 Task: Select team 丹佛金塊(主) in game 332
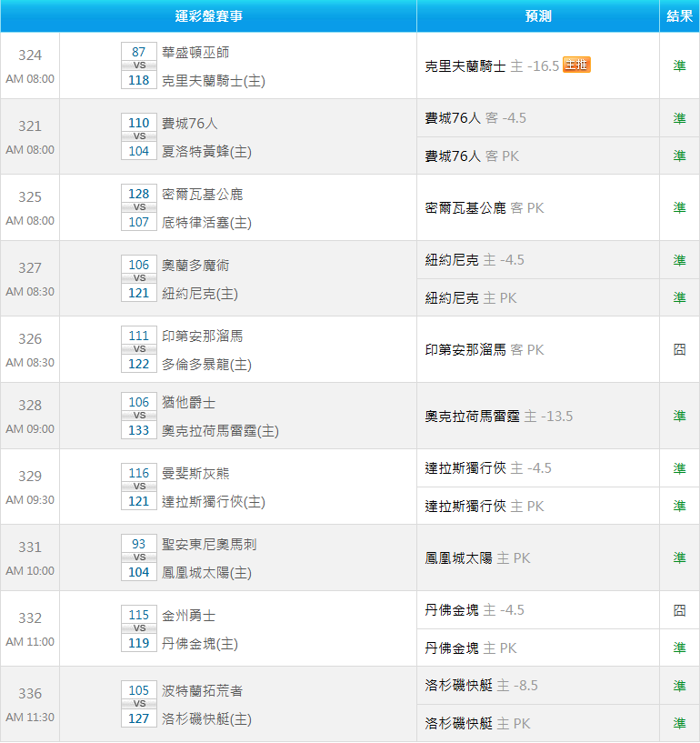[200, 644]
